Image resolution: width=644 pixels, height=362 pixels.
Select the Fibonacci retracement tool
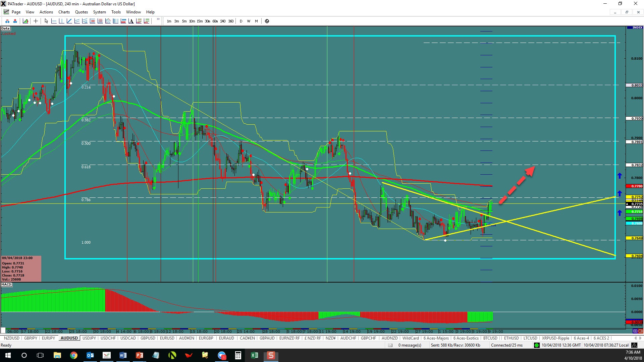point(92,21)
